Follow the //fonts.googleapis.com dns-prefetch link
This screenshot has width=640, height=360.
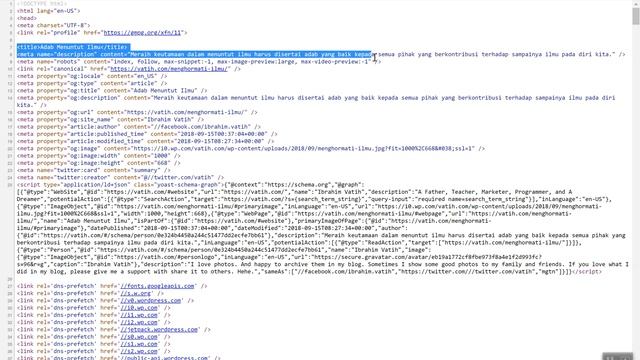[157, 286]
